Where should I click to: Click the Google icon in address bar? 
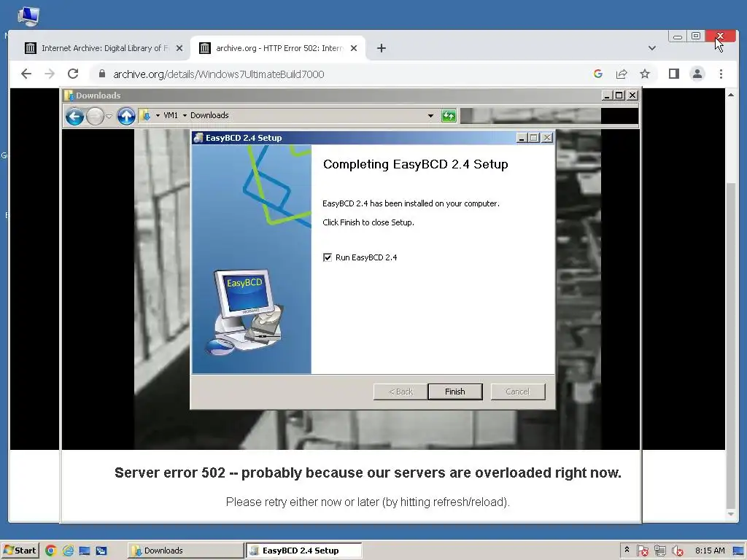coord(598,74)
